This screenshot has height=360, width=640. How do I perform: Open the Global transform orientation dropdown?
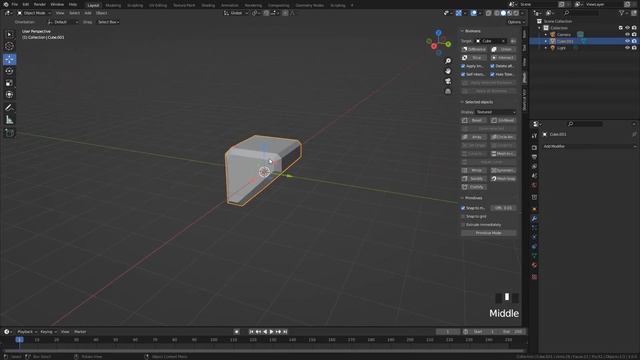(x=236, y=13)
